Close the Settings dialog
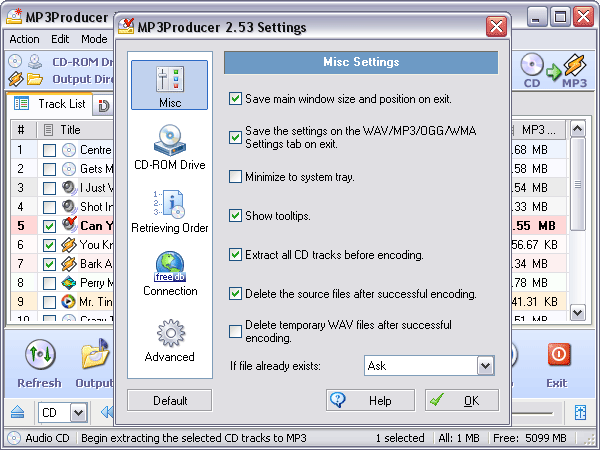 pos(496,27)
